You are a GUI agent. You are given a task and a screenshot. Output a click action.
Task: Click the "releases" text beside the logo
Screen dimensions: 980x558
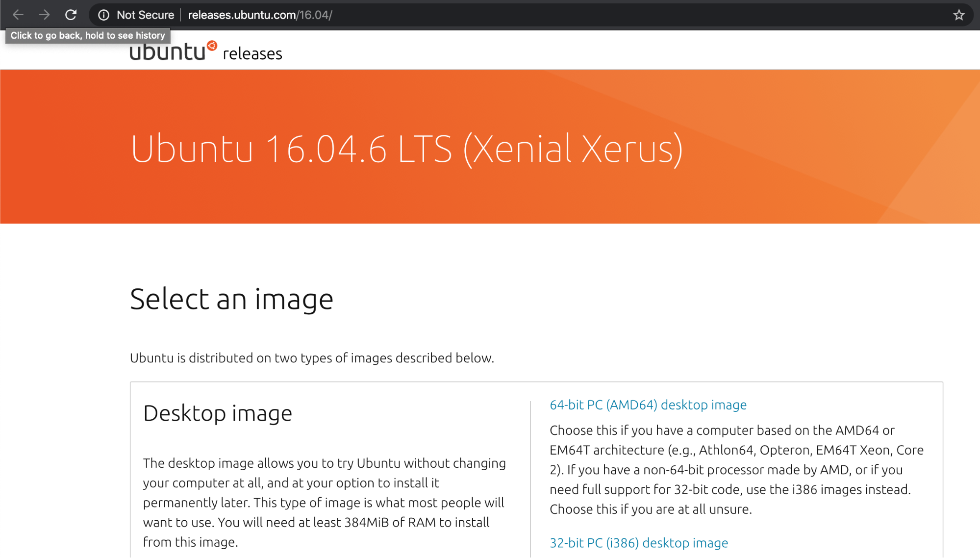252,53
